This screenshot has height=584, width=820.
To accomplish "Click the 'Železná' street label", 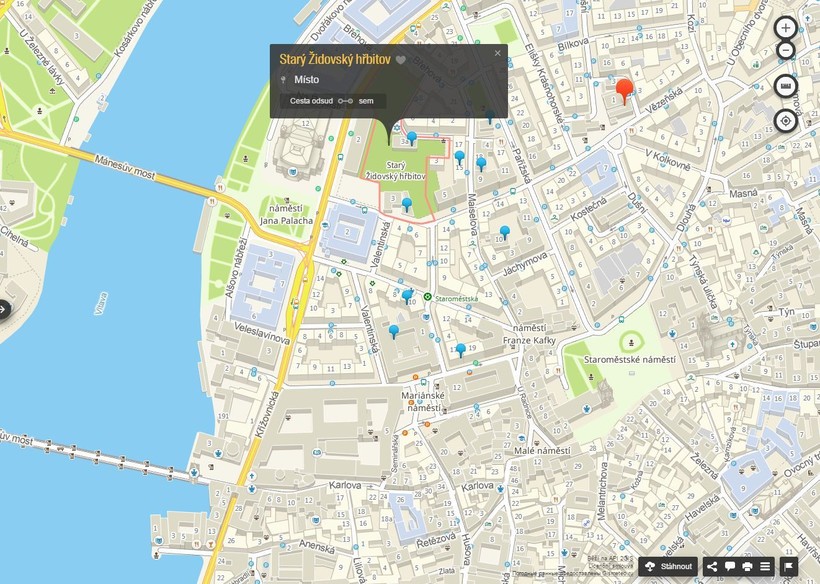I will [704, 465].
